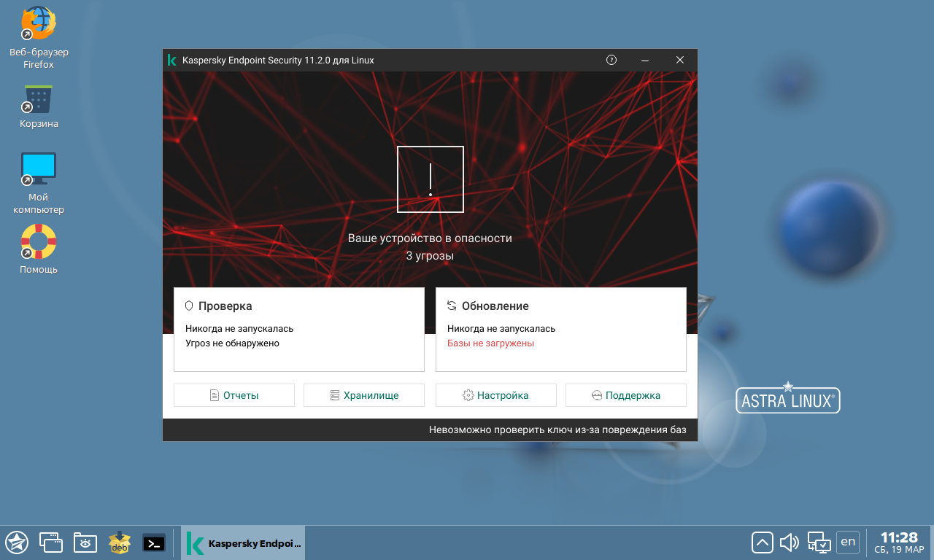The height and width of the screenshot is (560, 934).
Task: Click the key verification error message
Action: (x=557, y=430)
